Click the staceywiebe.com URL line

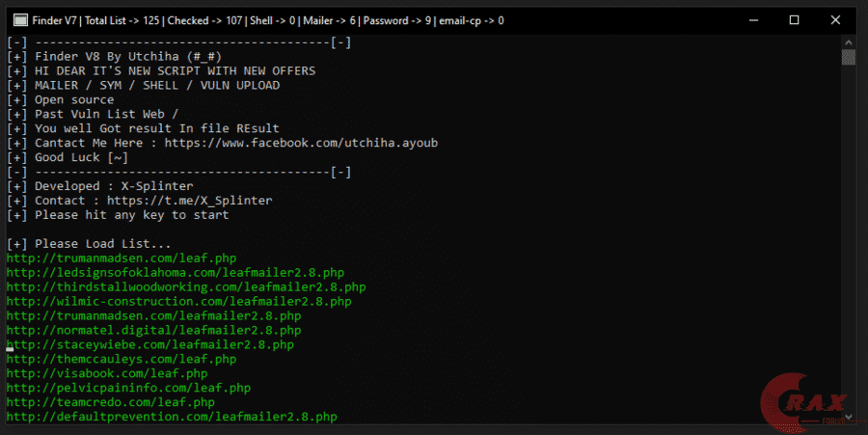click(149, 344)
